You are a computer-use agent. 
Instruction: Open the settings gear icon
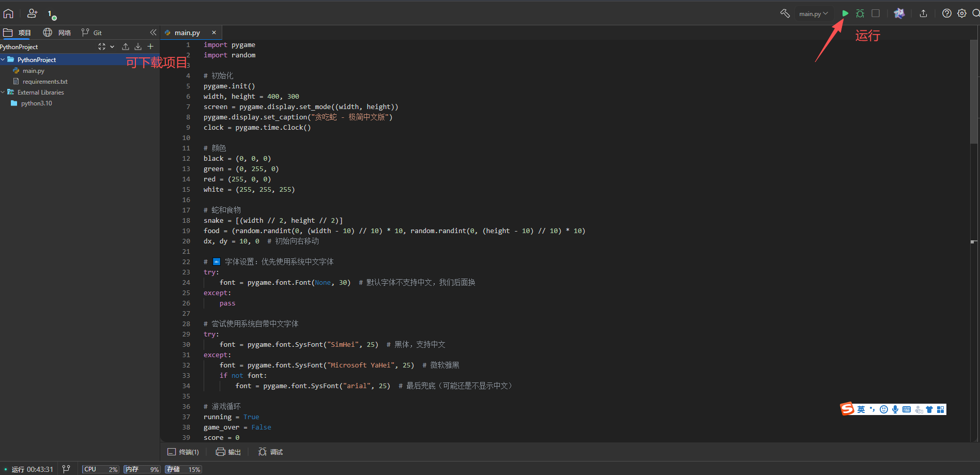(962, 13)
